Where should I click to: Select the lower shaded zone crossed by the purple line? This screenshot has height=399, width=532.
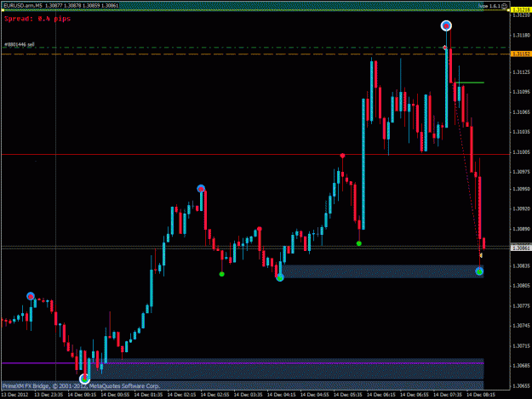point(287,368)
